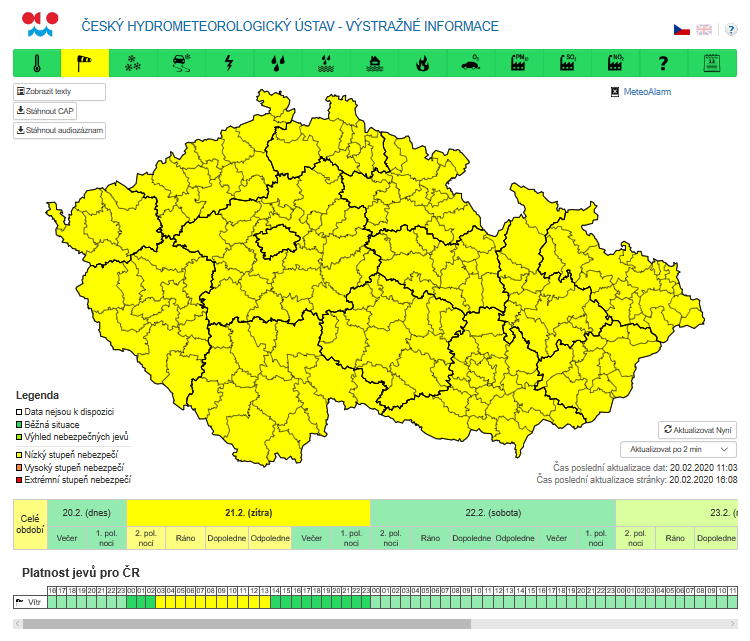Click the page title heading text
The image size is (750, 641).
click(x=290, y=26)
